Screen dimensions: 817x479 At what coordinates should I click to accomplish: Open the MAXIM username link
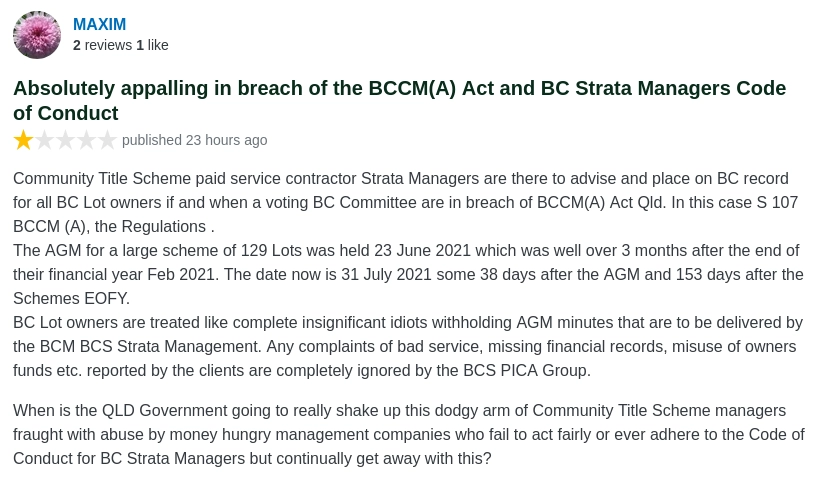(99, 24)
